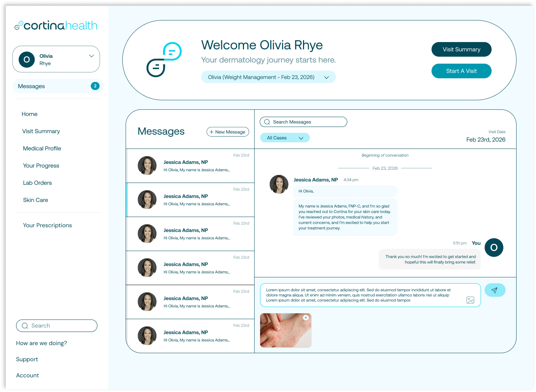Switch to the Medical Profile section
The width and height of the screenshot is (536, 392).
(x=42, y=148)
